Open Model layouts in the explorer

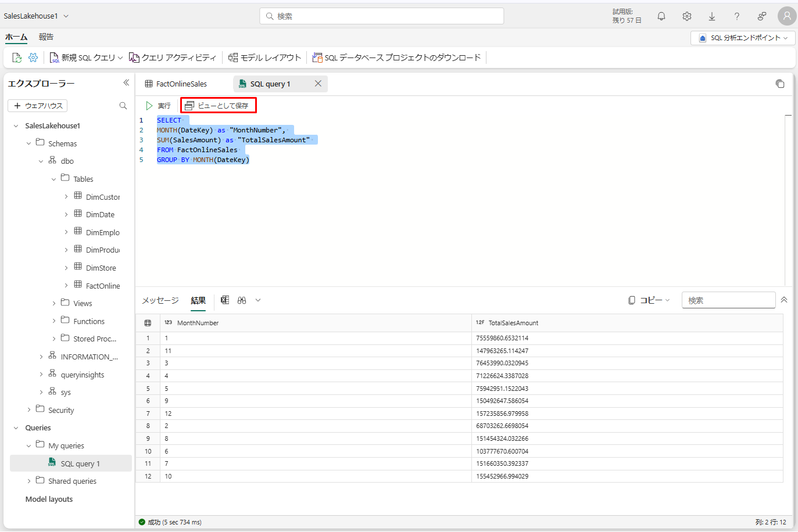49,499
